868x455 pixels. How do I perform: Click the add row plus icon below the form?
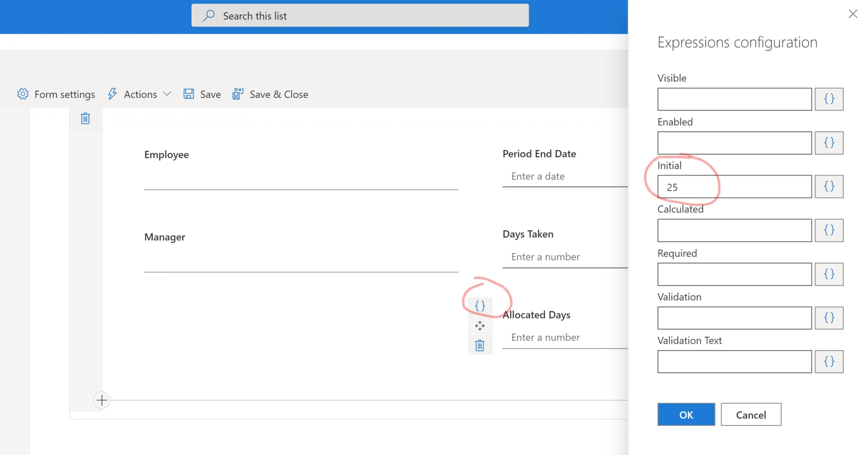[102, 400]
